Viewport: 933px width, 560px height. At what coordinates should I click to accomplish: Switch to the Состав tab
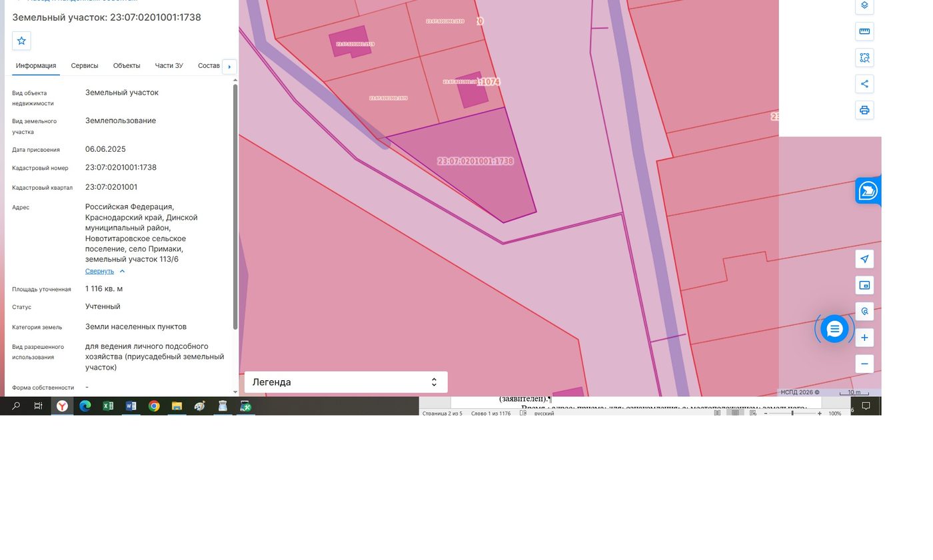pyautogui.click(x=209, y=66)
